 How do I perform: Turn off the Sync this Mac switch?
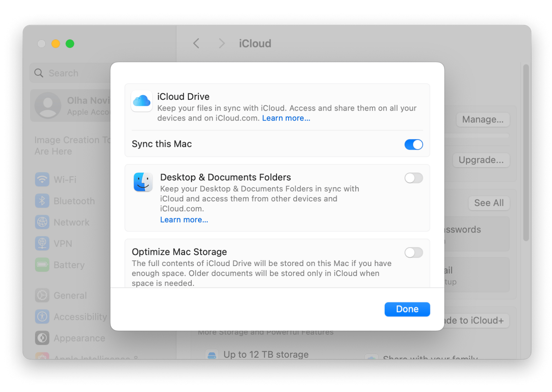point(413,144)
